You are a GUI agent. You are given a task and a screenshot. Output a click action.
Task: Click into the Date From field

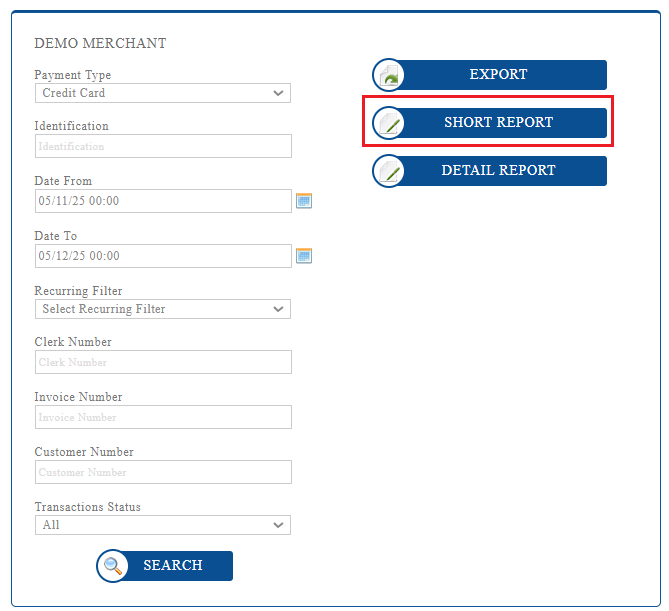click(x=162, y=201)
